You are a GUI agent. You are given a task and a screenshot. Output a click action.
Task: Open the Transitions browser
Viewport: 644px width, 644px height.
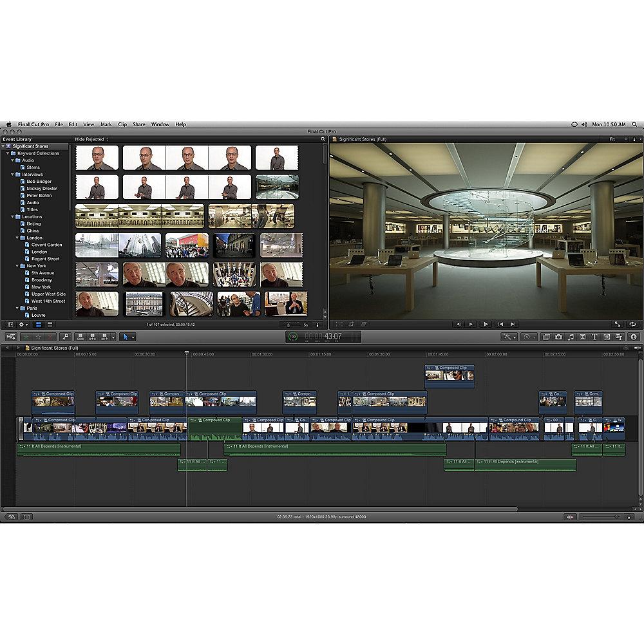click(582, 337)
